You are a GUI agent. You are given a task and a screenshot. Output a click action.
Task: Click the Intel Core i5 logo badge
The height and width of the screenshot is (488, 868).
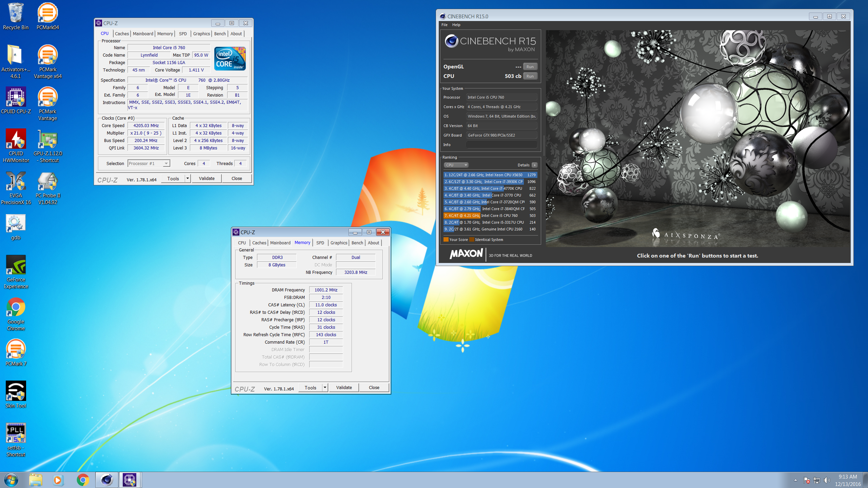tap(230, 59)
